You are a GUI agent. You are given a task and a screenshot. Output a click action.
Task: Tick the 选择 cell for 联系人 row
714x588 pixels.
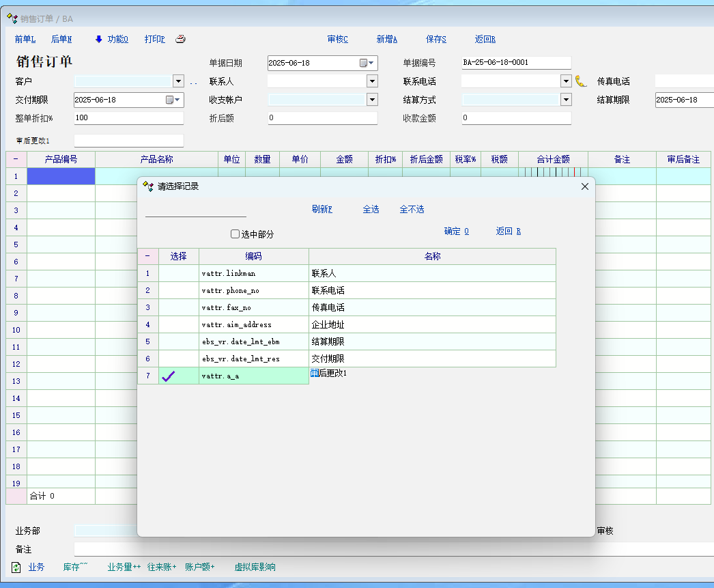coord(179,273)
